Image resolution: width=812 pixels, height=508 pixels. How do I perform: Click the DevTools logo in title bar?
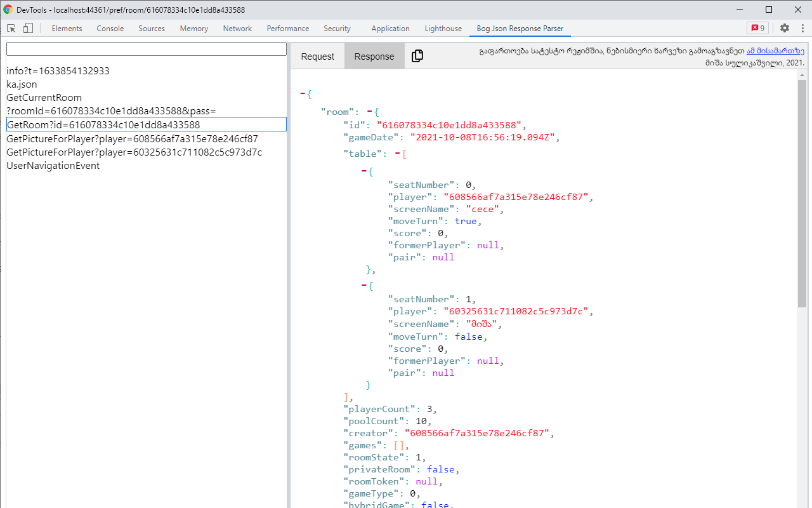click(7, 10)
